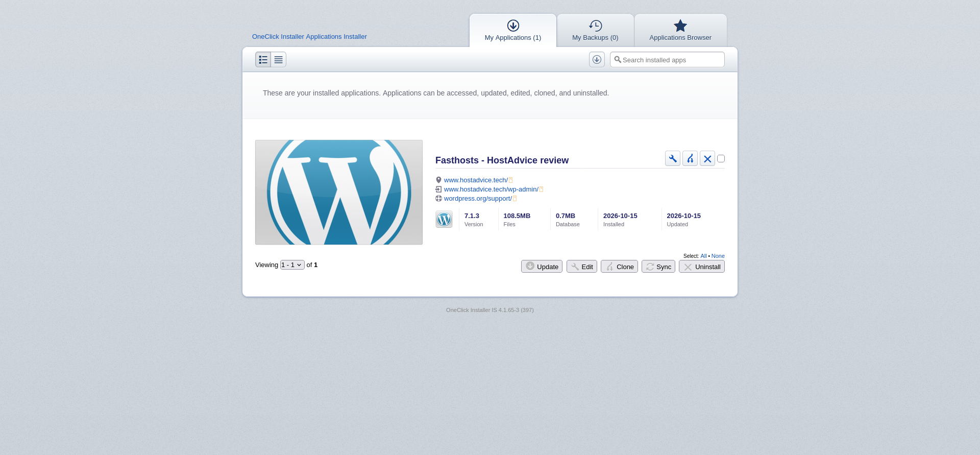The image size is (980, 455).
Task: Open the Viewing 1 - 1 dropdown
Action: (x=292, y=265)
